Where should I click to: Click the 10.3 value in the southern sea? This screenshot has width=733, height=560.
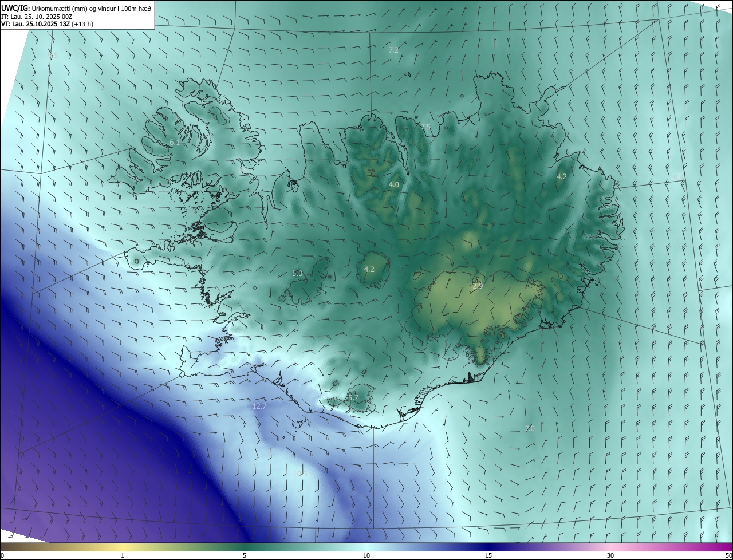click(300, 474)
